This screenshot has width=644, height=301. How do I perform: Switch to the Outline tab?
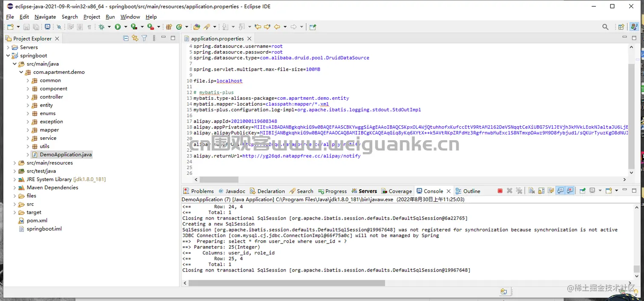pos(468,191)
